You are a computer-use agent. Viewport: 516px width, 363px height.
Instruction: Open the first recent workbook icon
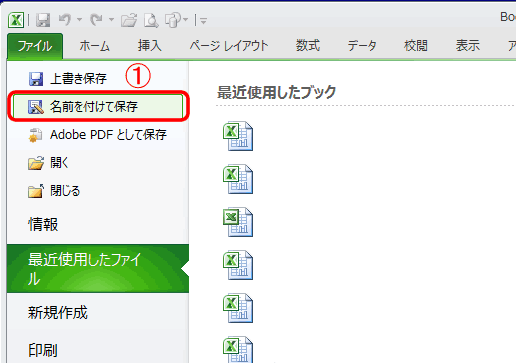238,136
